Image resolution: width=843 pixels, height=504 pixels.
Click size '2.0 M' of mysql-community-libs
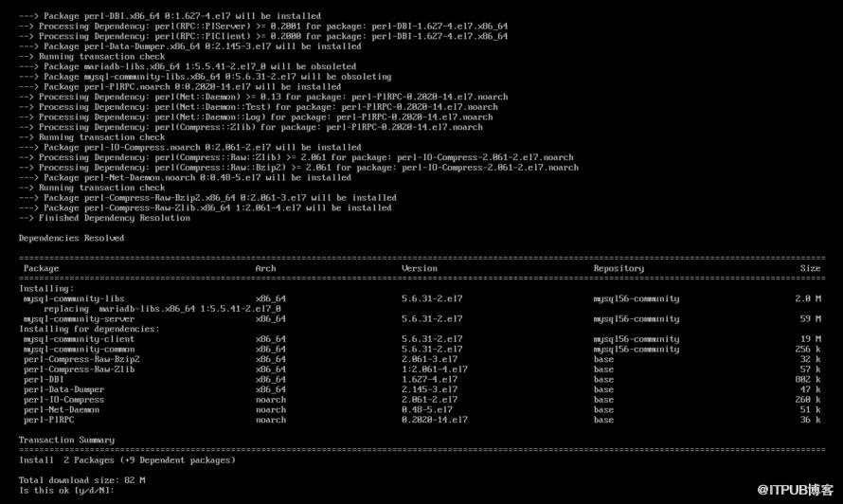[808, 299]
